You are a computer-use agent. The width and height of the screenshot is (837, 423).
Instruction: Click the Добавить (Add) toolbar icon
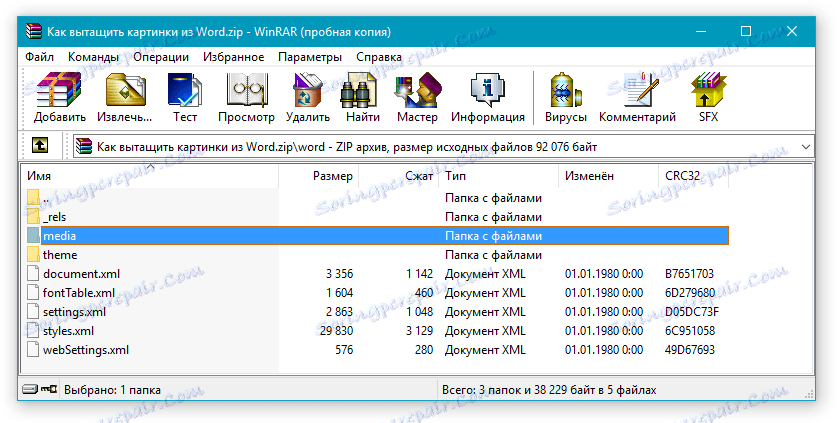(x=59, y=97)
